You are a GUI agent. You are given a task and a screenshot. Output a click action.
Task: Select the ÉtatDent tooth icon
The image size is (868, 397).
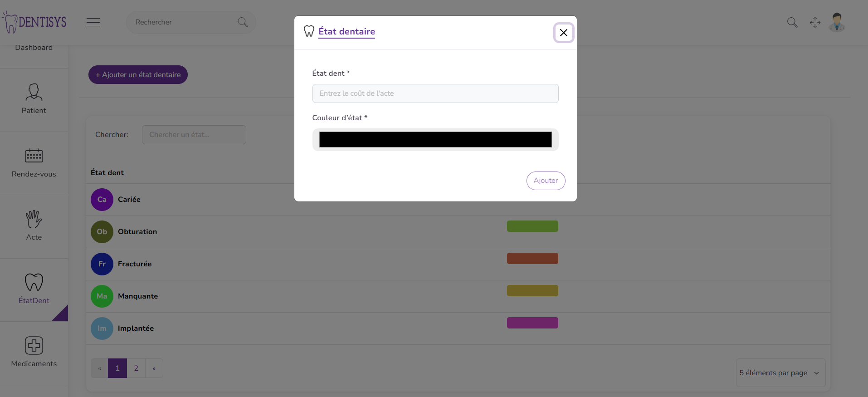34,282
